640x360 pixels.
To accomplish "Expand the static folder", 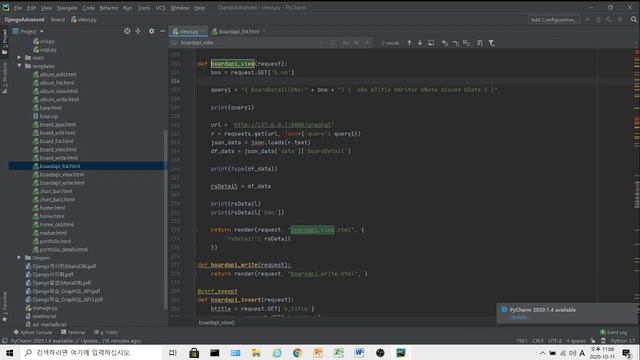I will tap(19, 58).
